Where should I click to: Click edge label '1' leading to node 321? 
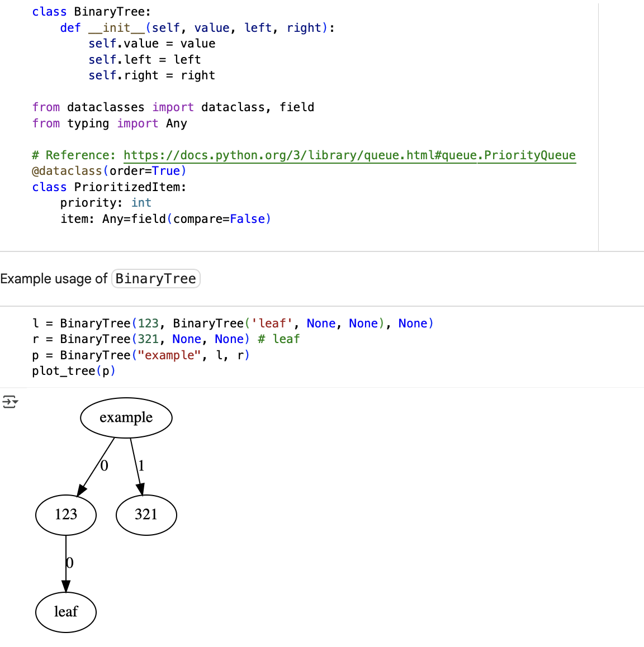pos(141,465)
